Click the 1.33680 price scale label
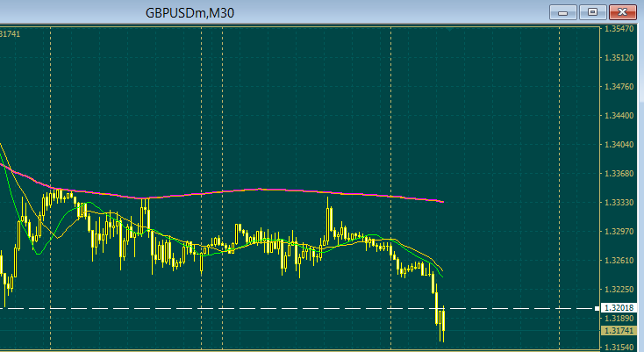This screenshot has height=352, width=644. coord(619,173)
